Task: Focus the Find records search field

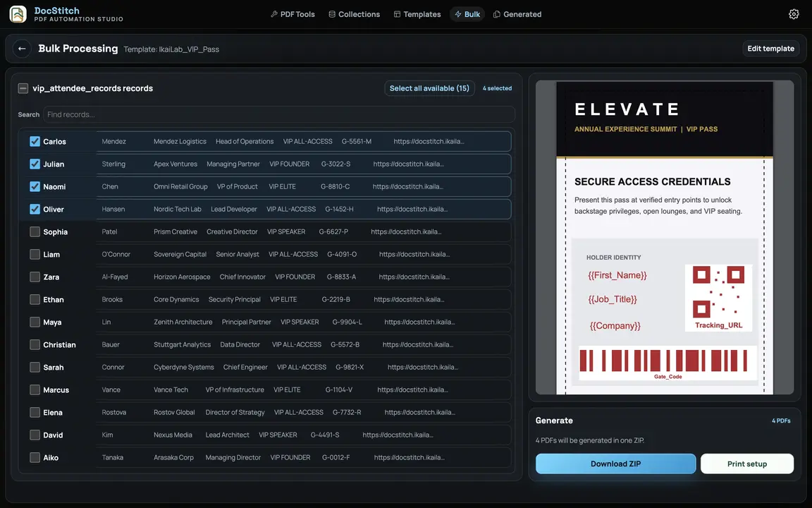Action: point(279,114)
